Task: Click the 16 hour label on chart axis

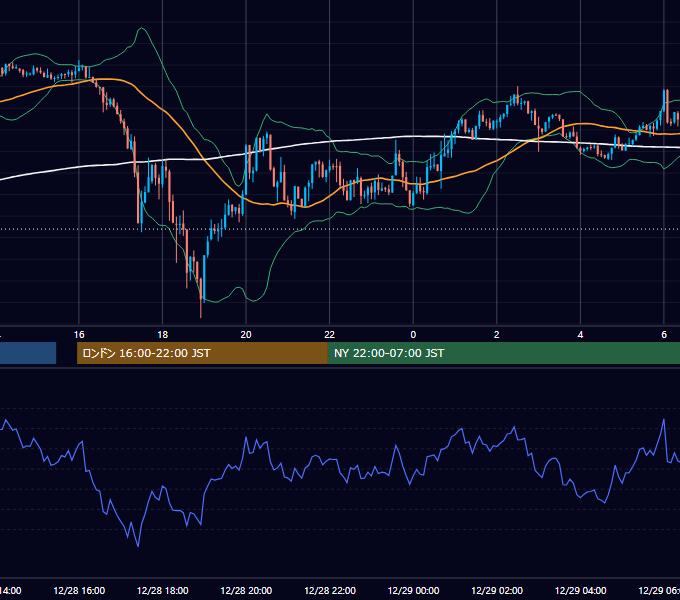Action: pyautogui.click(x=79, y=335)
